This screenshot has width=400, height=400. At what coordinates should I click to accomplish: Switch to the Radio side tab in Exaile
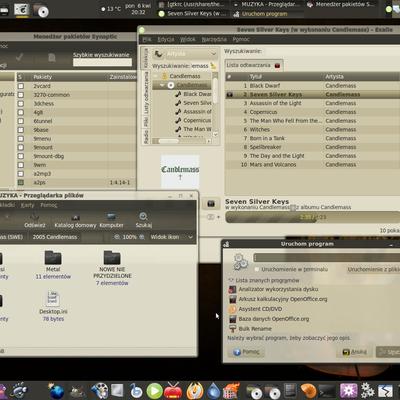coord(146,137)
